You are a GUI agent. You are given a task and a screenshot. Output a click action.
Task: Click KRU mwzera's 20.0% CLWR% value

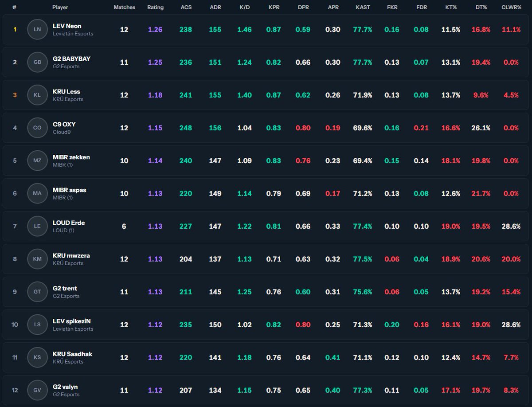pos(511,259)
